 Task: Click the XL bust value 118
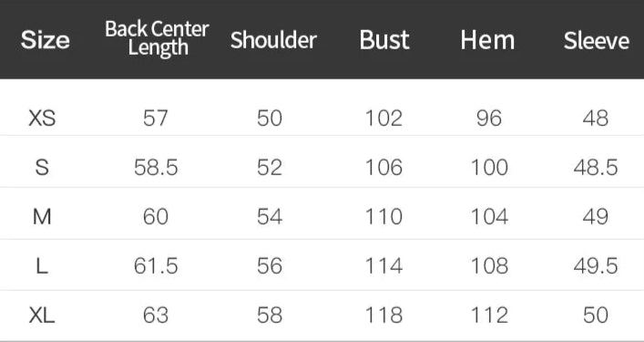(384, 316)
